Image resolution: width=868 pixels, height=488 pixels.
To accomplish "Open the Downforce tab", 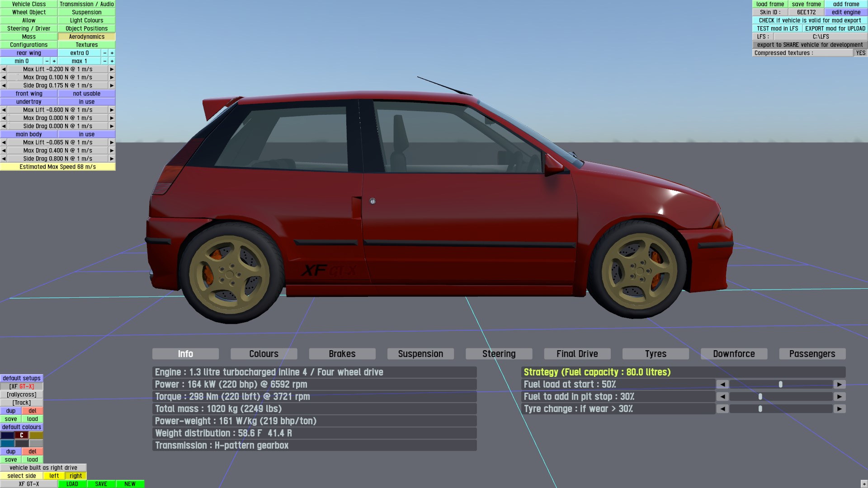I will point(734,354).
